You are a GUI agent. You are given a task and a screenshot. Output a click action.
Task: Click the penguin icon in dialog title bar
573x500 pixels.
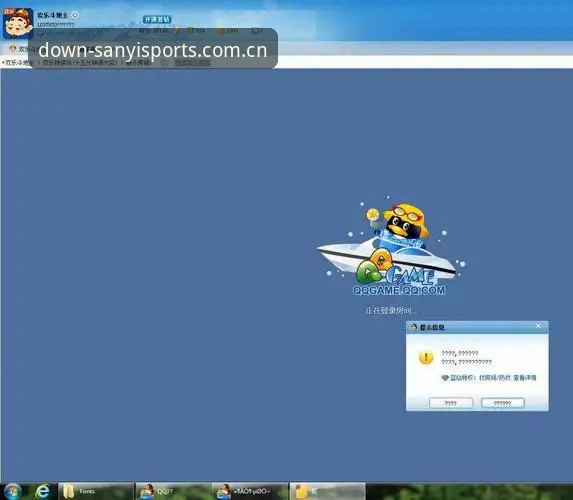tap(414, 327)
